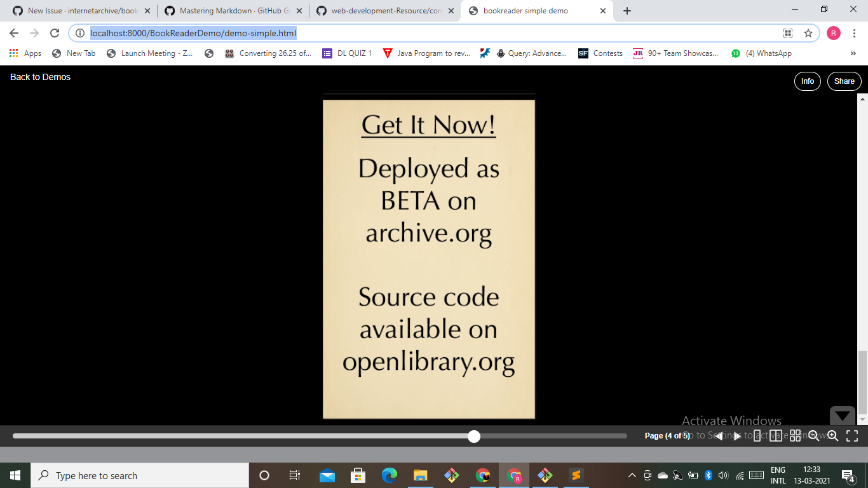Open the Info panel of the reader

pos(808,81)
